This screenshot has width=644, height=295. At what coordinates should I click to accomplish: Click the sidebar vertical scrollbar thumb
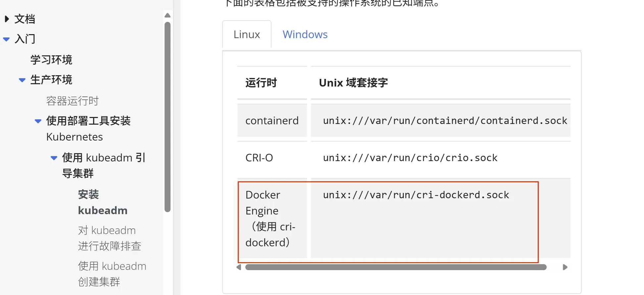[x=168, y=116]
